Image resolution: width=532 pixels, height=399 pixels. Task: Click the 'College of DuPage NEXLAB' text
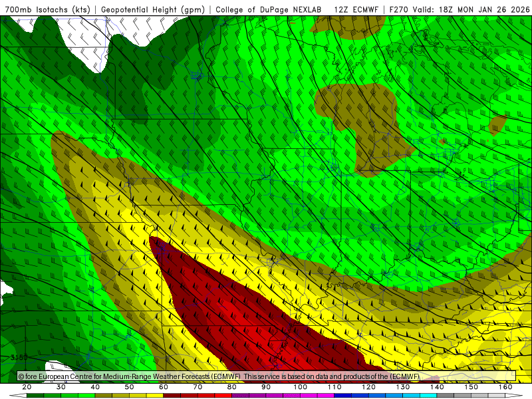(x=269, y=10)
